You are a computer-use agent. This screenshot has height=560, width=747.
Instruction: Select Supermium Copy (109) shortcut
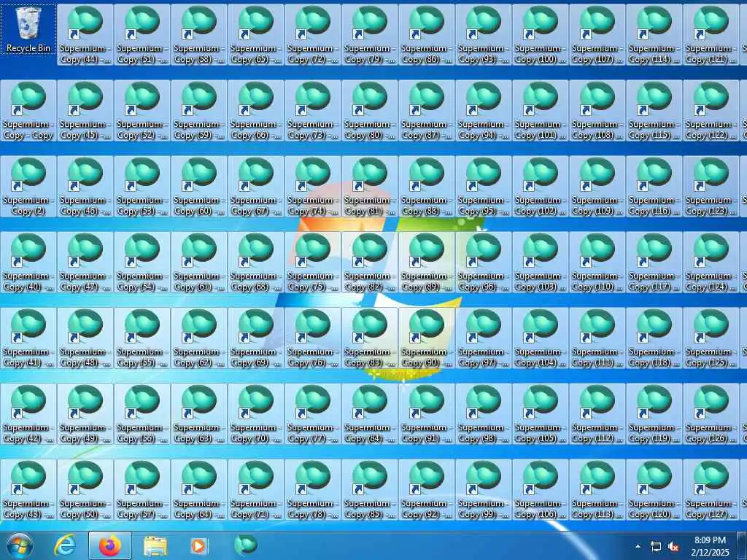(x=597, y=186)
